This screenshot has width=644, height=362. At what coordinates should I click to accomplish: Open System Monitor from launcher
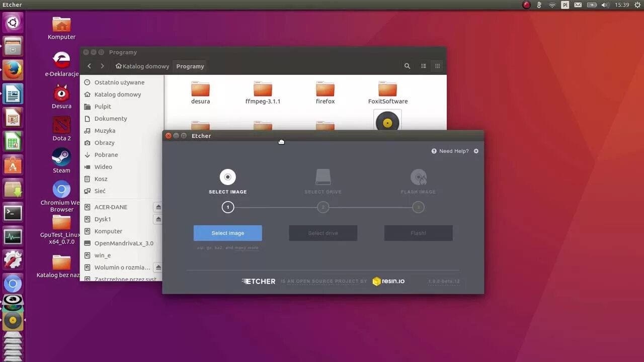[x=13, y=236]
